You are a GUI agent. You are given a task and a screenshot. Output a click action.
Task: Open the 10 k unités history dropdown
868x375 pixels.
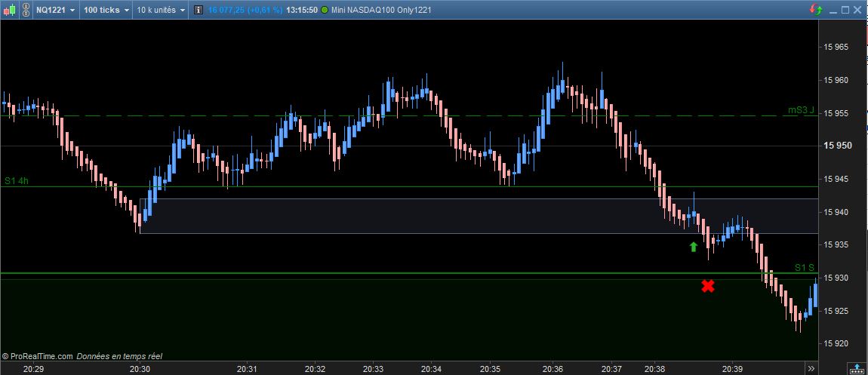pyautogui.click(x=161, y=10)
